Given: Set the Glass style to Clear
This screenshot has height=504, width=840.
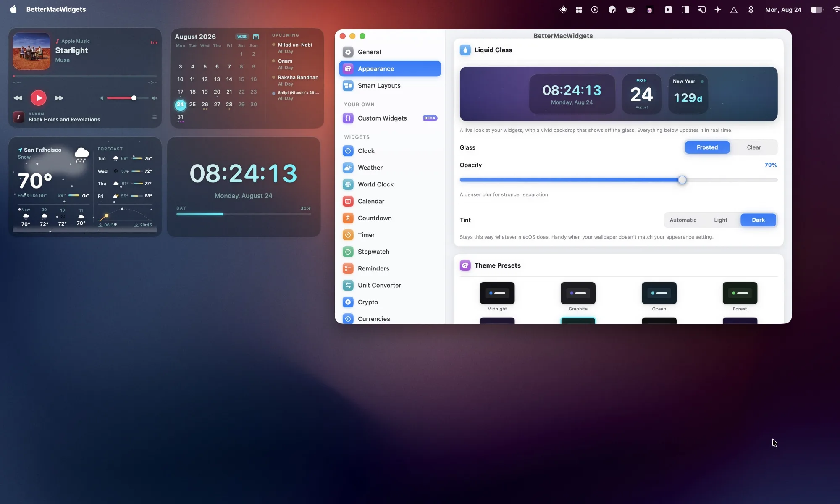Looking at the screenshot, I should click(753, 147).
